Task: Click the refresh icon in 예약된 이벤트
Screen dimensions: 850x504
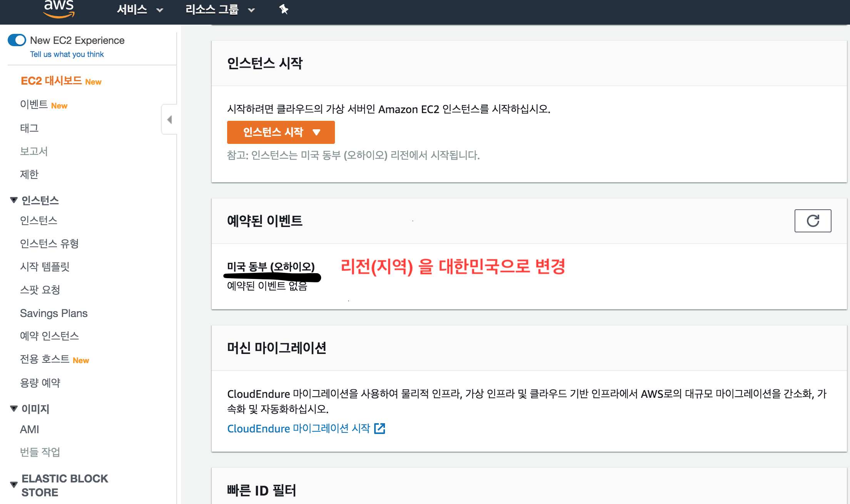Action: pos(813,221)
